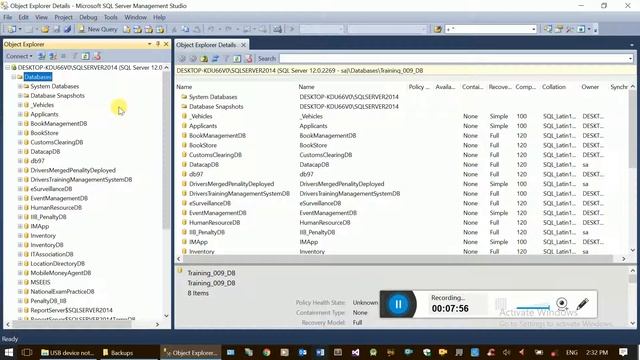Open the Window menu
Viewport: 640px width, 360px height.
pos(136,17)
